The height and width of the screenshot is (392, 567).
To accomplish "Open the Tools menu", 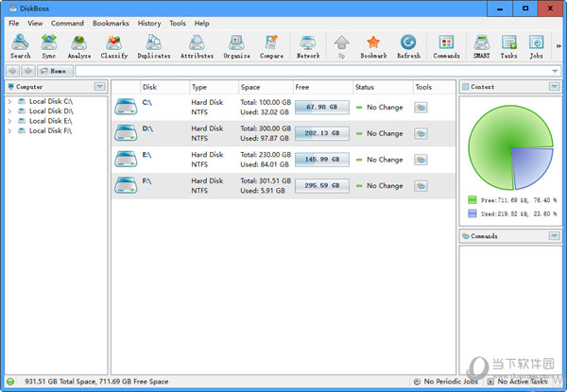I will [x=178, y=23].
